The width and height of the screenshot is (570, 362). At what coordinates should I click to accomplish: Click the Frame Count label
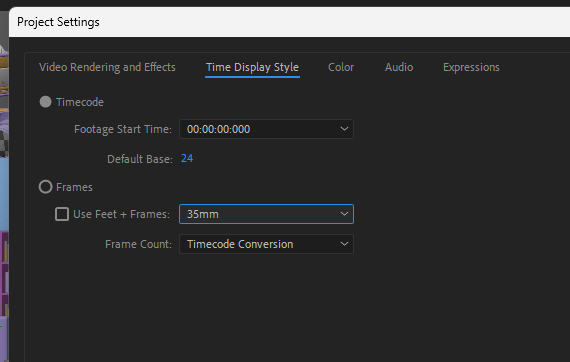(139, 244)
